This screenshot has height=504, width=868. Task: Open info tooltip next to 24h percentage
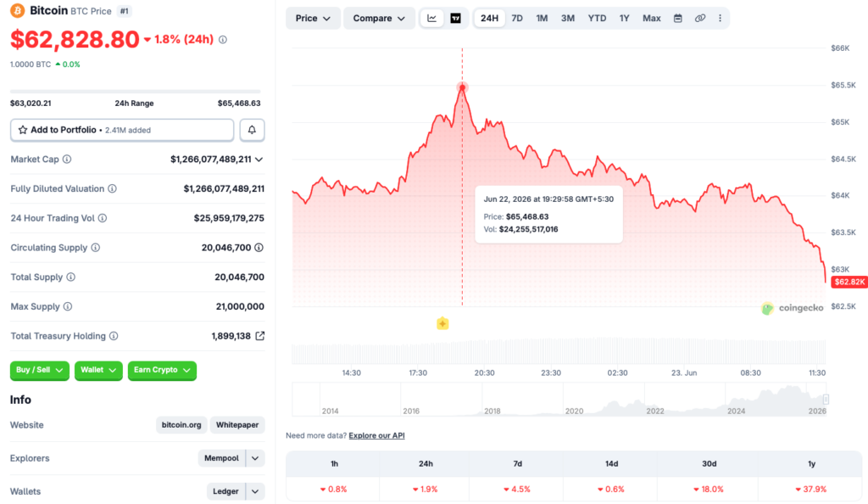(223, 39)
